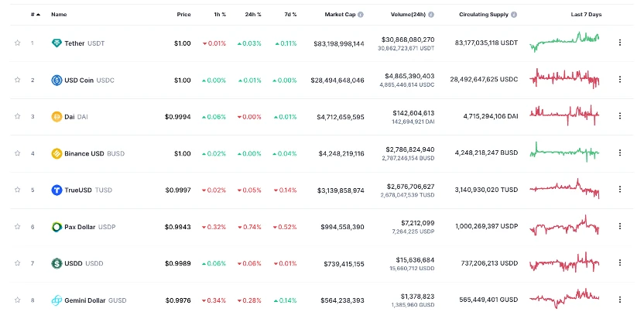Click the TrueUSD logo icon

point(57,190)
